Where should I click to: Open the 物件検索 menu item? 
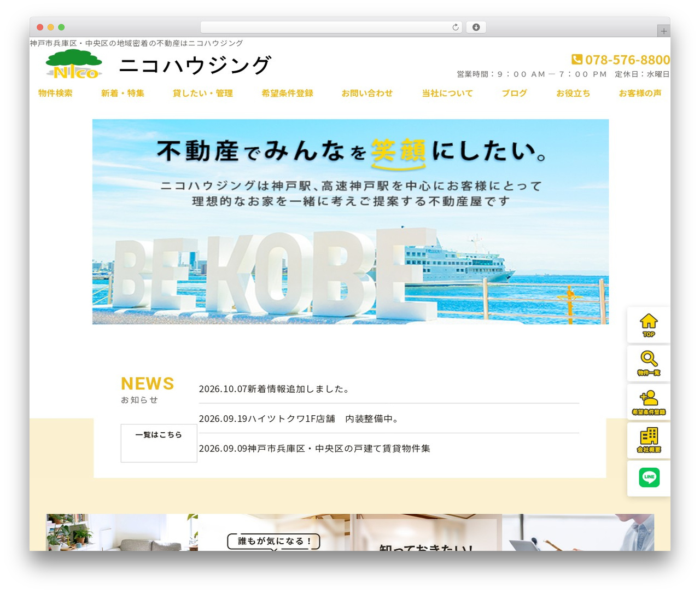click(x=55, y=94)
